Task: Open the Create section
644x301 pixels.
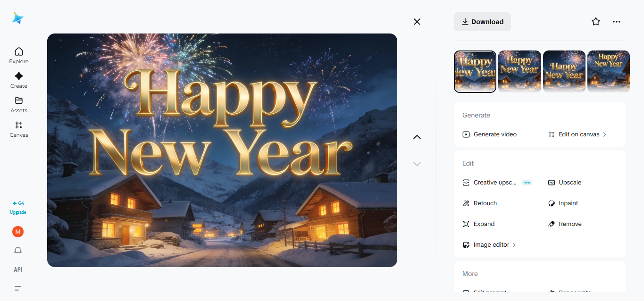Action: point(19,80)
